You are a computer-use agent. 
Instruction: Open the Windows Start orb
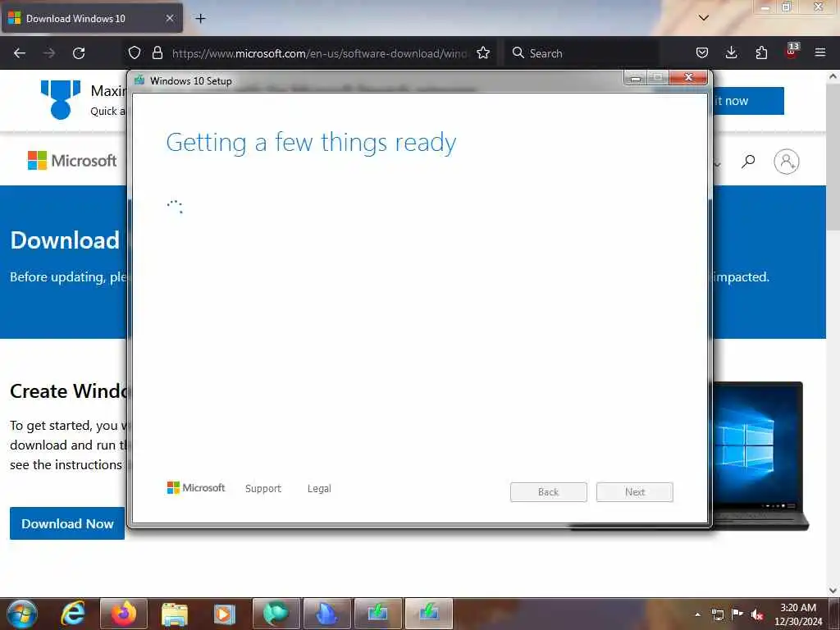pos(21,614)
